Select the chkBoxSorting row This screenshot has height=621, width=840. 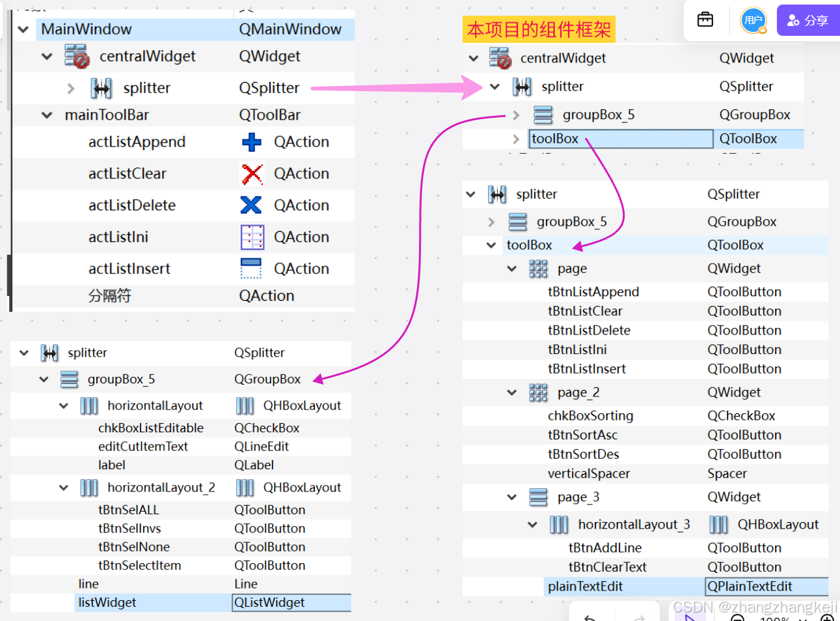click(645, 416)
